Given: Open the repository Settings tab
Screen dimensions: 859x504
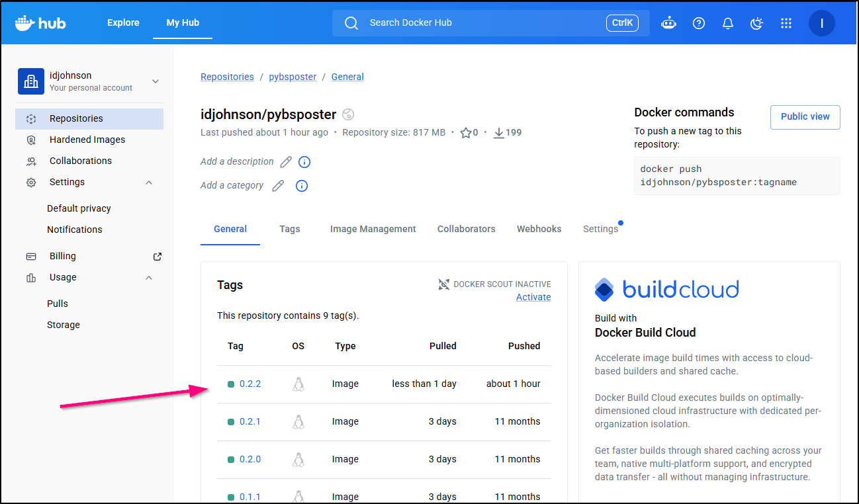Looking at the screenshot, I should click(601, 229).
